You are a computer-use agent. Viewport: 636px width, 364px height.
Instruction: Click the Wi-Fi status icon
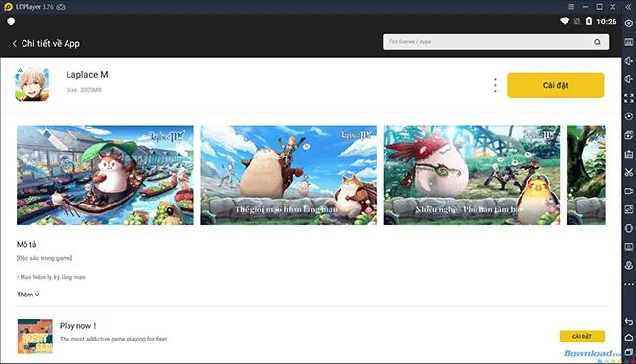point(565,22)
